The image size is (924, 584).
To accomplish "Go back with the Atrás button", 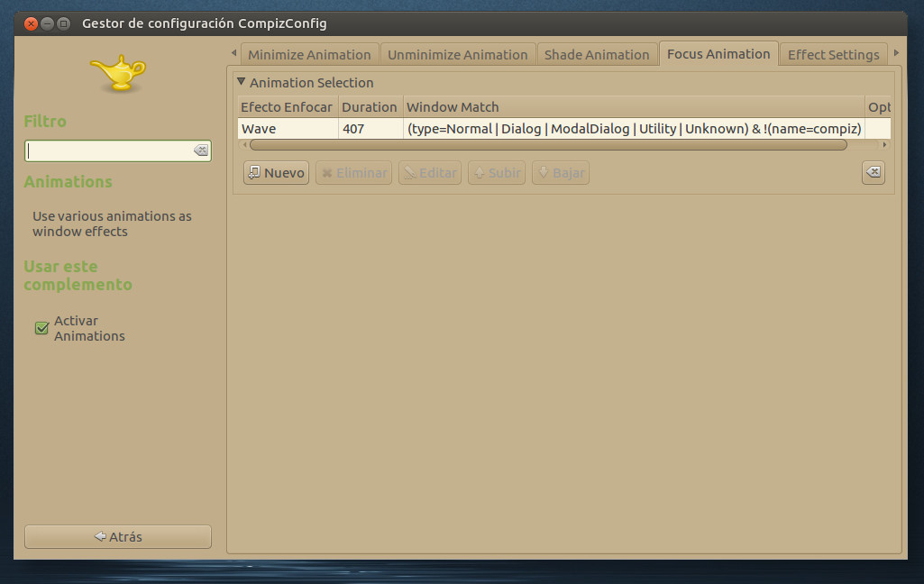I will 118,537.
